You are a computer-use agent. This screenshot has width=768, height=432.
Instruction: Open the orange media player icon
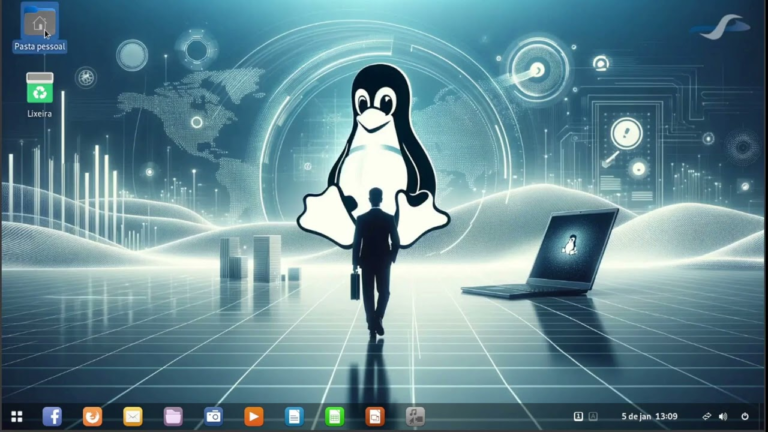(254, 416)
